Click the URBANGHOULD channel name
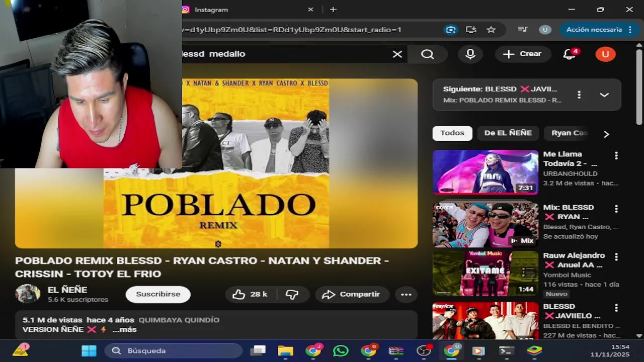This screenshot has width=644, height=362. [x=570, y=173]
